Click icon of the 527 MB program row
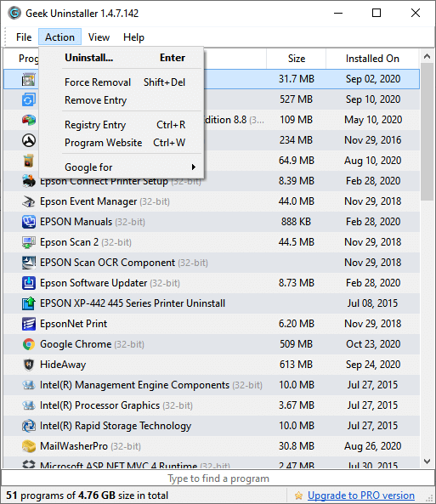436x504 pixels. point(29,99)
